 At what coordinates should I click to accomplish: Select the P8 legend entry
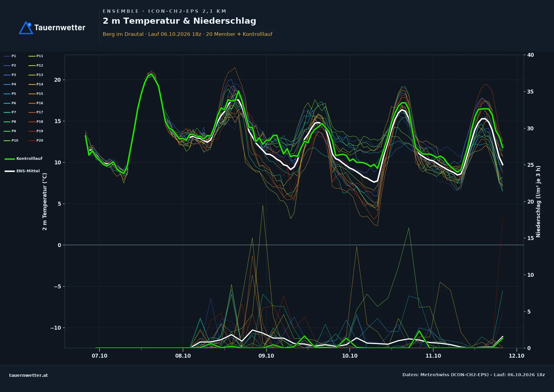10,122
